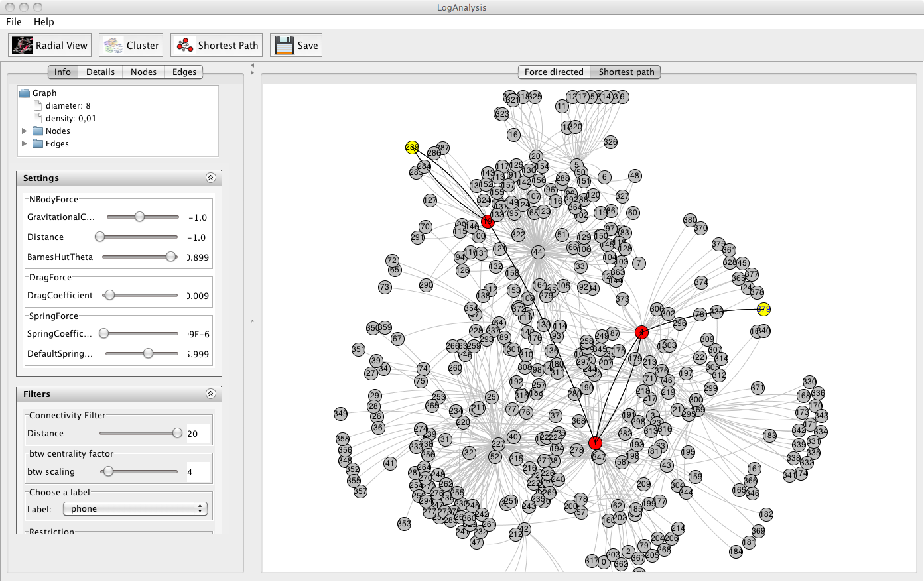Focus the btw scaling field showing 4
This screenshot has width=924, height=582.
coord(198,472)
